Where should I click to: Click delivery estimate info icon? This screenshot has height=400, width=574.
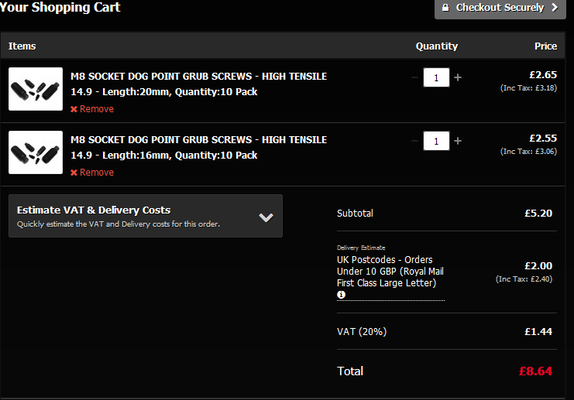[341, 295]
